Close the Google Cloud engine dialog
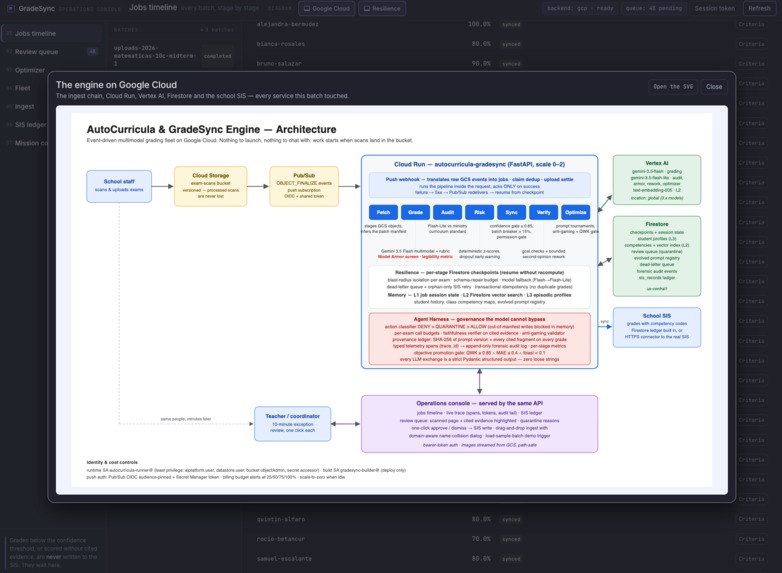Image resolution: width=782 pixels, height=573 pixels. coord(714,87)
